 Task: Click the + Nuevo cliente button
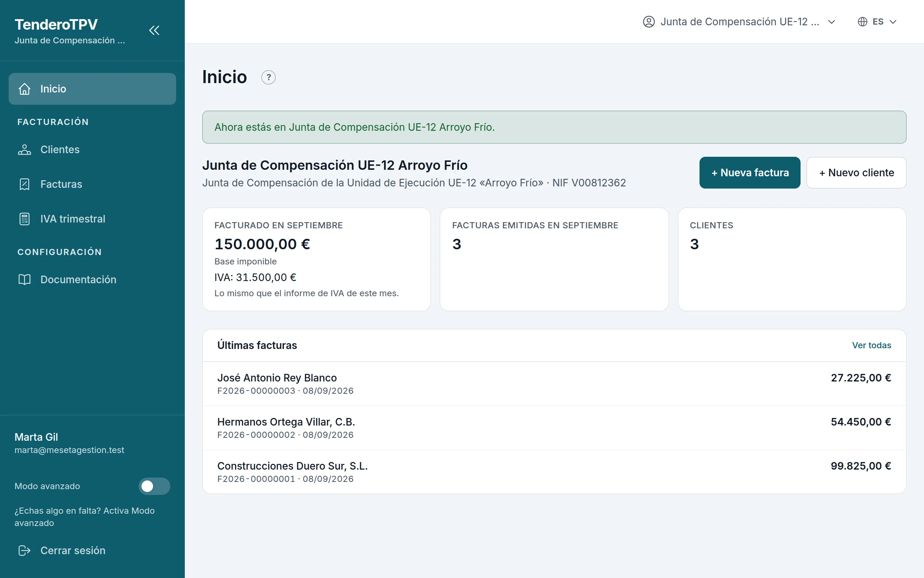(x=856, y=173)
